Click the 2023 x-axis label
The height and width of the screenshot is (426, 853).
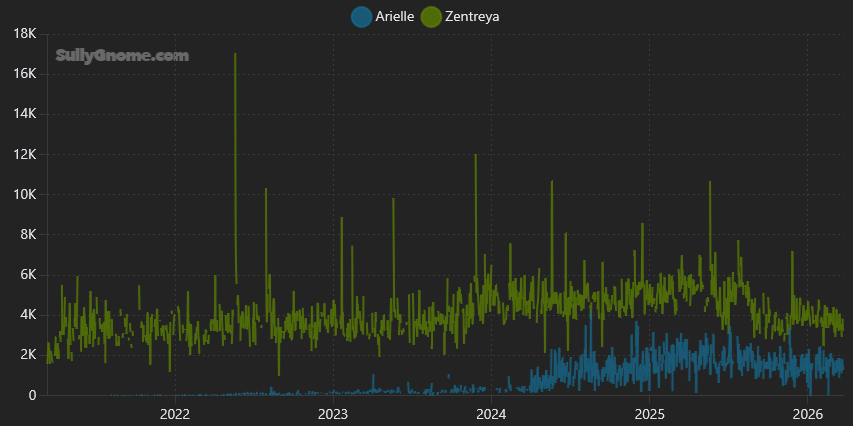(x=333, y=414)
